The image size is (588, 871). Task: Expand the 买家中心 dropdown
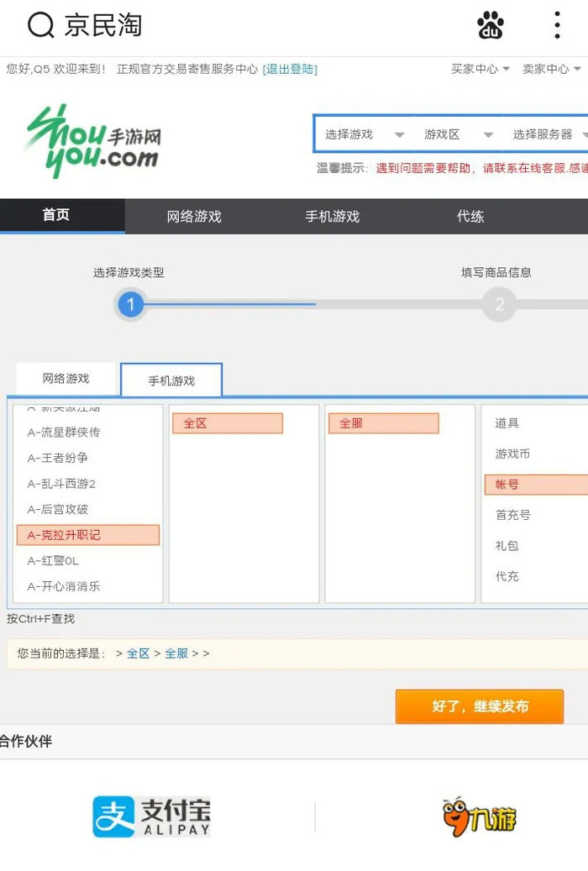click(480, 69)
